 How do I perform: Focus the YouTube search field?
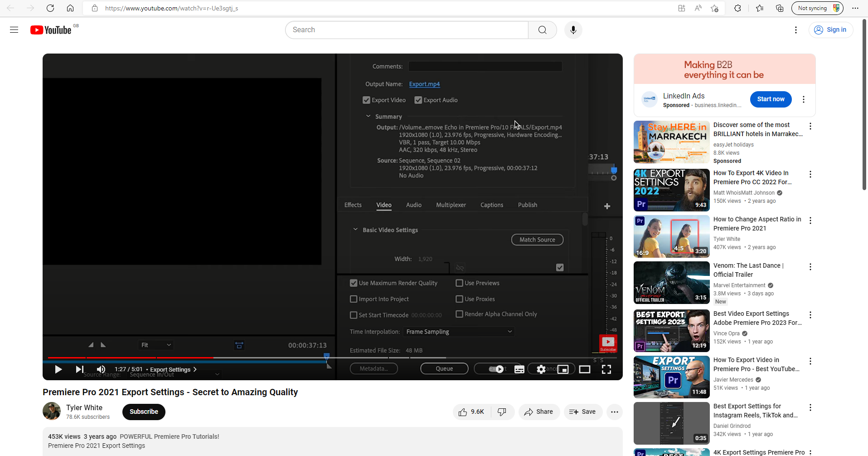407,30
